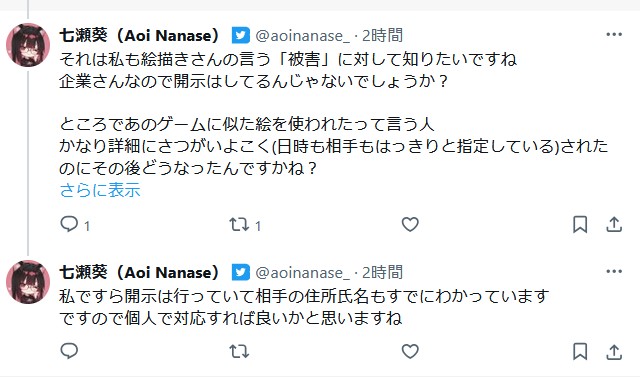Like the second tweet
Viewport: 640px width, 380px height.
tap(410, 351)
